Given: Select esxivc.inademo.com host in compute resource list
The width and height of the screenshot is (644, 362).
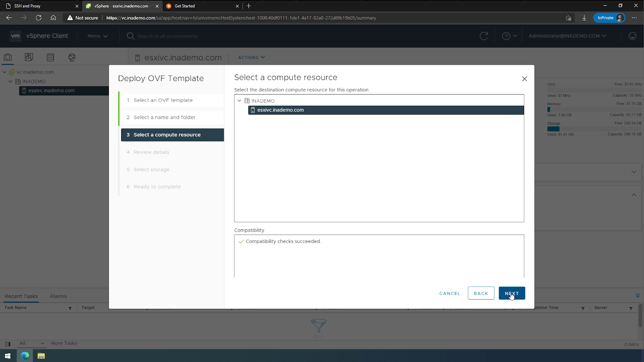Looking at the screenshot, I should coord(386,110).
